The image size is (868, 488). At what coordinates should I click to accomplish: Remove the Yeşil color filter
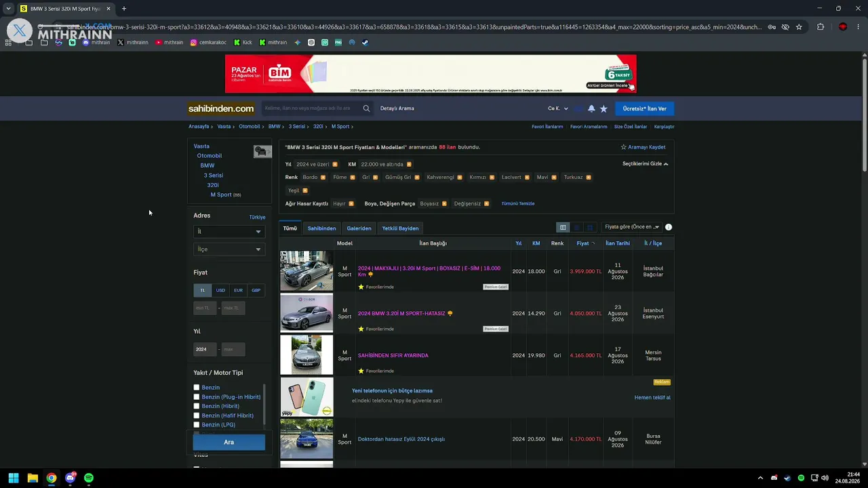coord(305,190)
